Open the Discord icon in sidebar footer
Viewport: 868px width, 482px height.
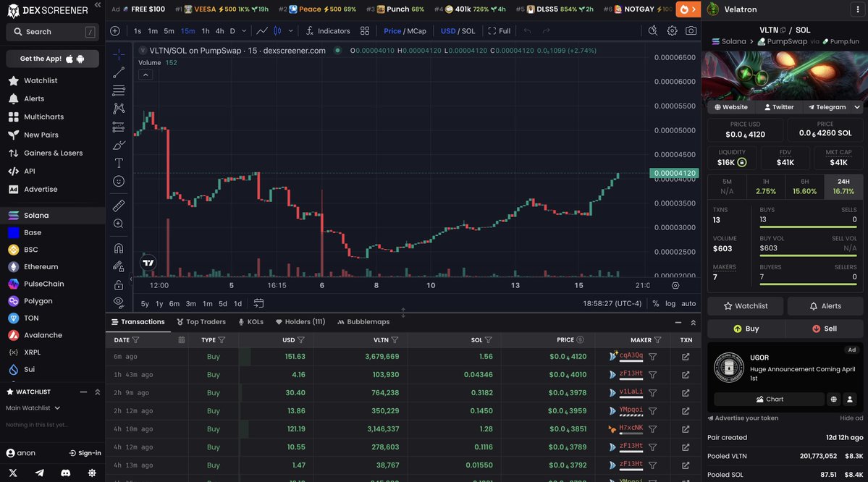point(65,473)
